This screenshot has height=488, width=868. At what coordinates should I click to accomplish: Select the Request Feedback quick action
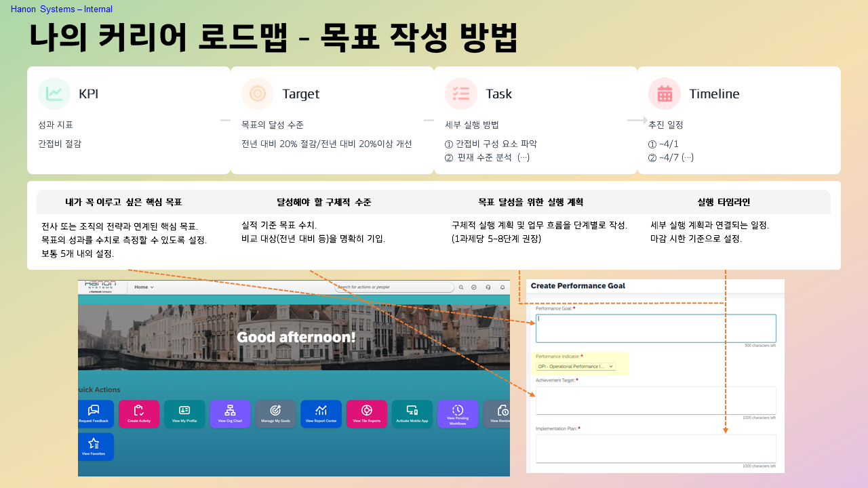[94, 413]
